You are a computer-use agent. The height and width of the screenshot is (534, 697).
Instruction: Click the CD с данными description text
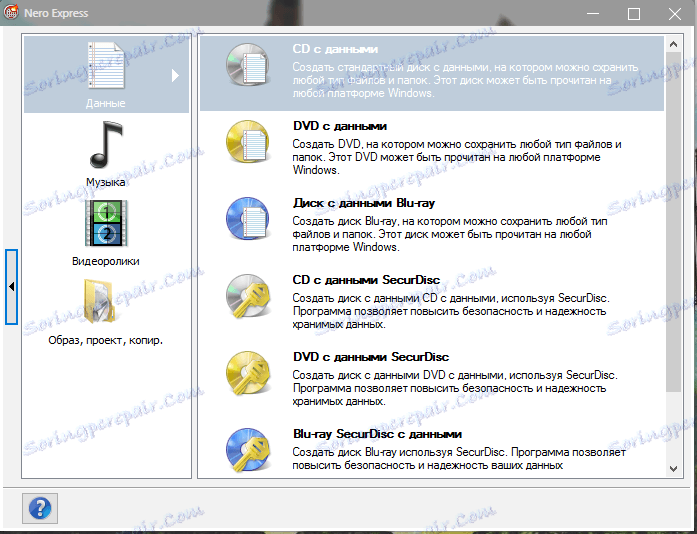pos(465,80)
